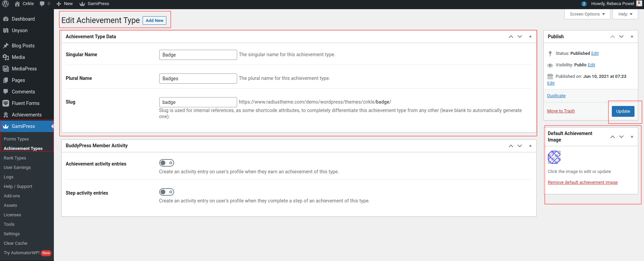Open Tools submenu item
Image resolution: width=644 pixels, height=261 pixels.
9,224
